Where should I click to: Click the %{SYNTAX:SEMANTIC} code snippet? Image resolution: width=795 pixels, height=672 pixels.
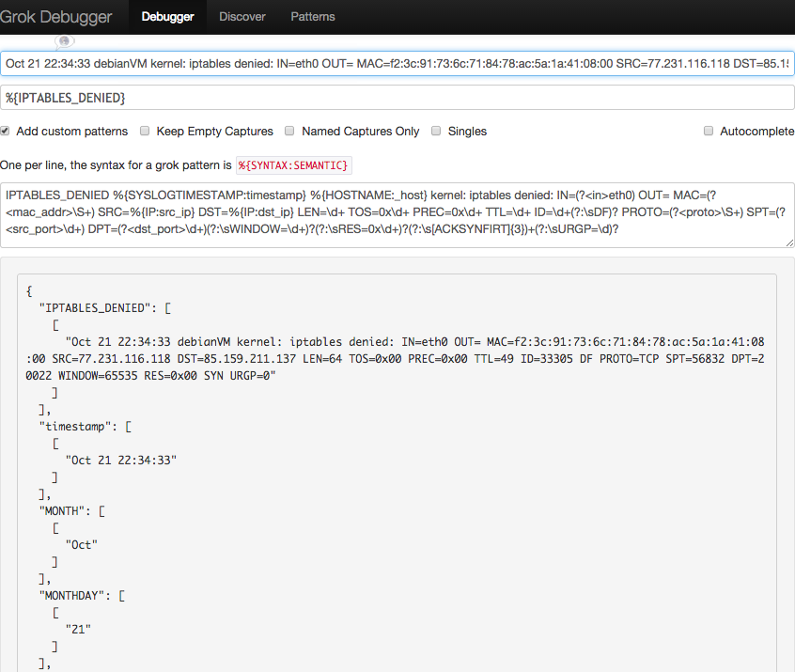(x=293, y=165)
